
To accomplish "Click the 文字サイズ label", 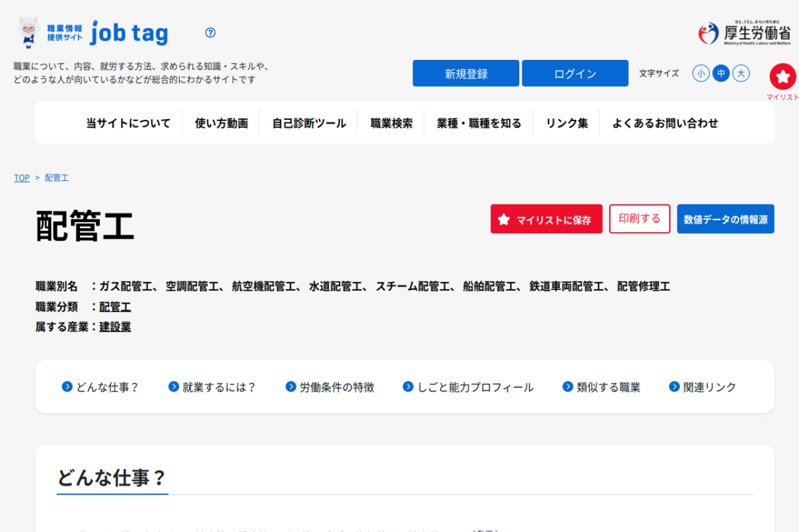I will coord(659,74).
